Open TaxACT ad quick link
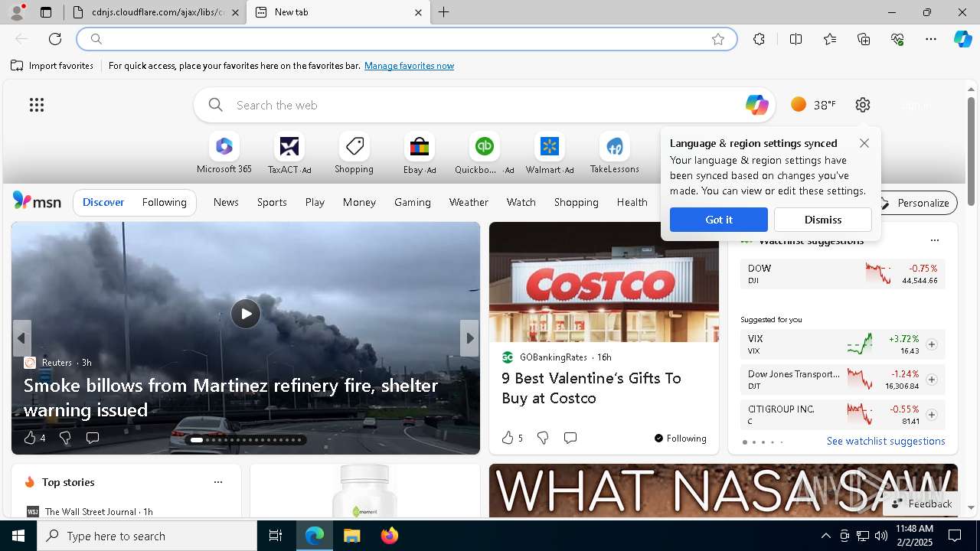980x551 pixels. coord(289,154)
